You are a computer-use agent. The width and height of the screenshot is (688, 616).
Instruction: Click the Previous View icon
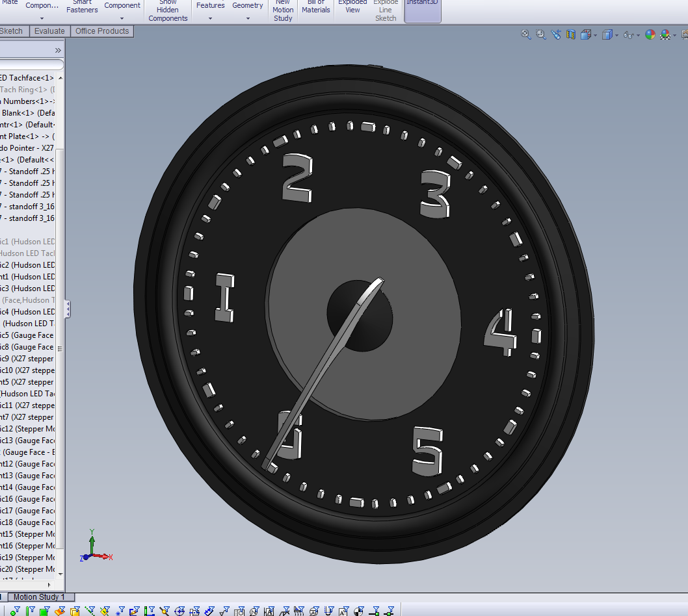556,35
